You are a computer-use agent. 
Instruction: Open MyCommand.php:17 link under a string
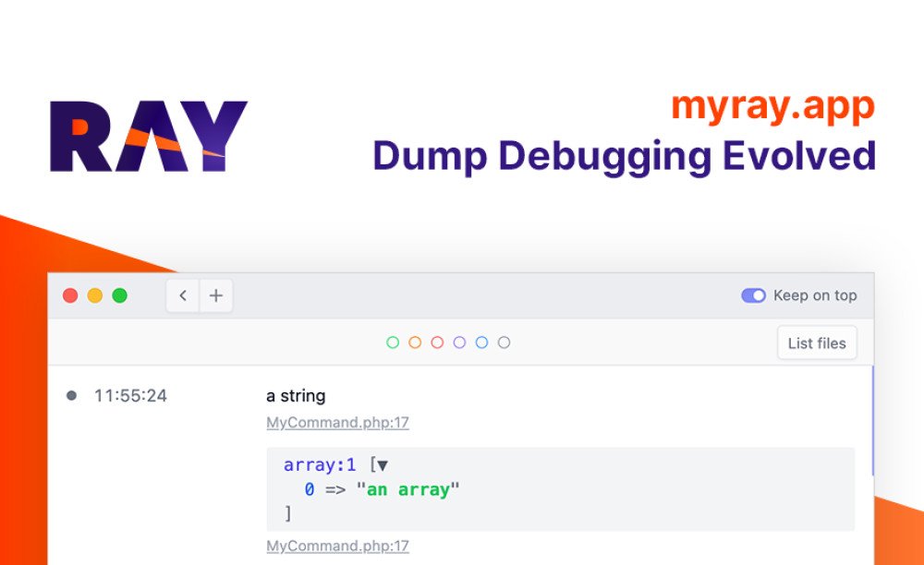337,423
